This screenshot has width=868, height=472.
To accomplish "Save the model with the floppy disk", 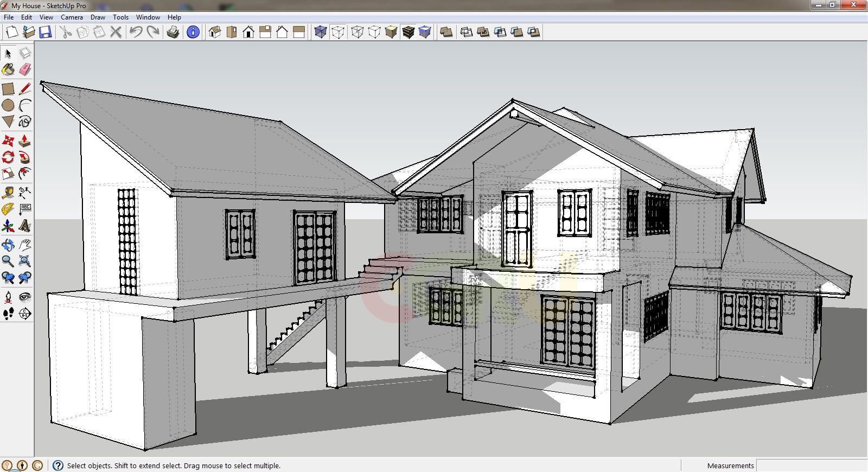I will (45, 32).
